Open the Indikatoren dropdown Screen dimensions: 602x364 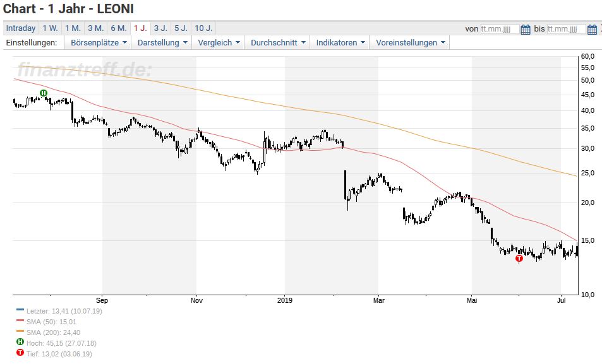(x=340, y=42)
